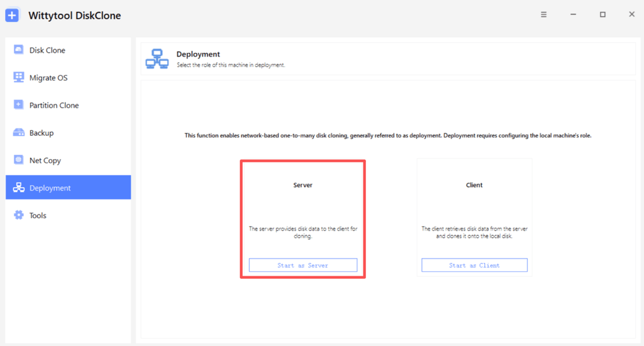Click the Tools gear icon
The height and width of the screenshot is (346, 644).
pos(18,215)
